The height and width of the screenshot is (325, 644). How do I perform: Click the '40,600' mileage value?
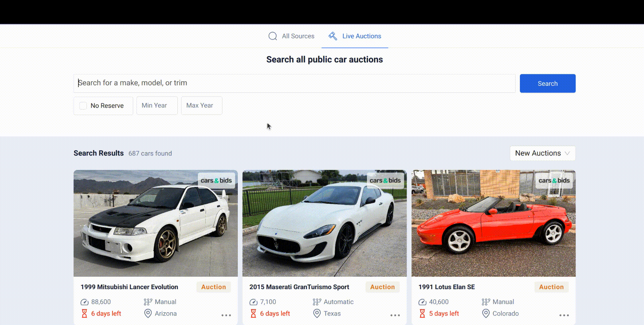click(x=439, y=302)
